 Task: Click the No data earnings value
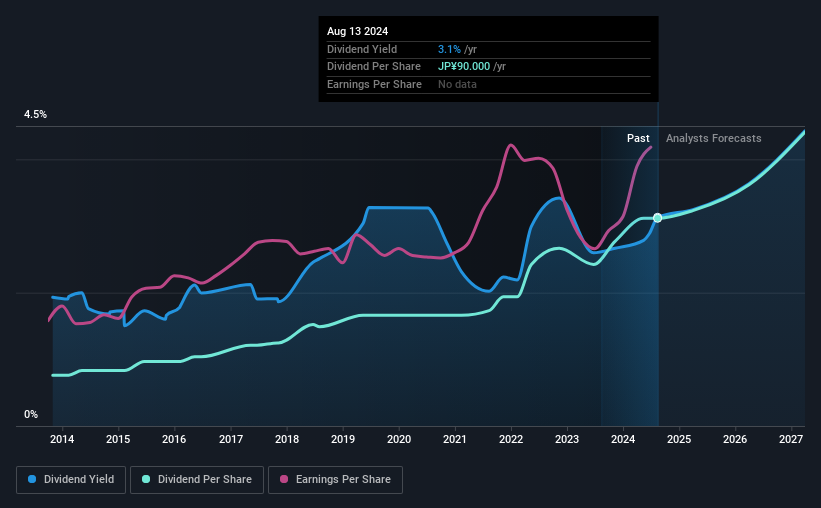point(457,84)
